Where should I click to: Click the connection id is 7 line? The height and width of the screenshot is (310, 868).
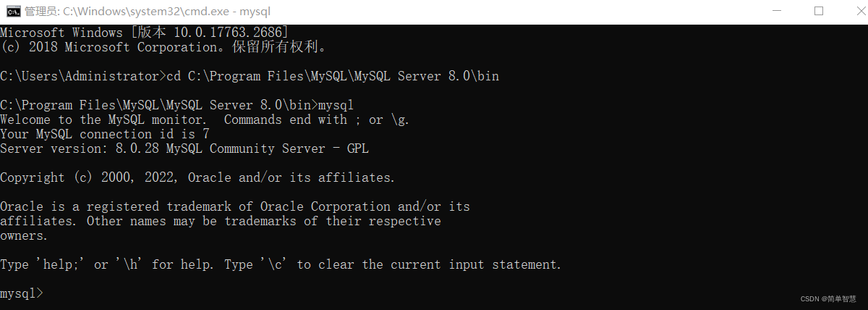point(104,134)
